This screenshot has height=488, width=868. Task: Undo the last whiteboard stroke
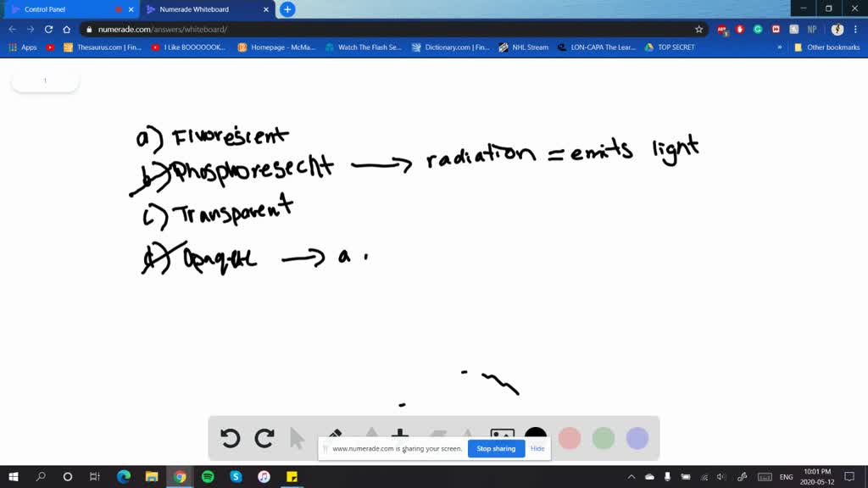(x=230, y=438)
